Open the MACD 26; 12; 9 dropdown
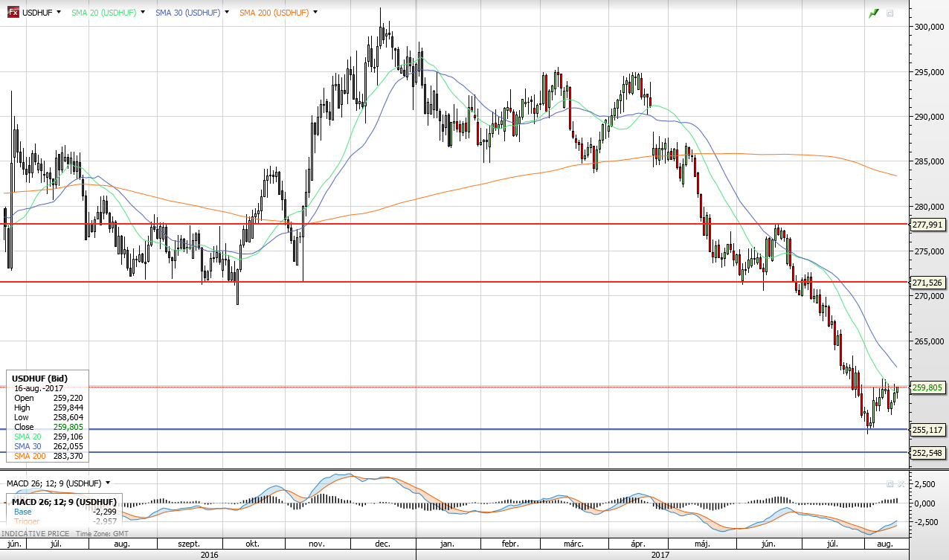The image size is (949, 560). (108, 483)
